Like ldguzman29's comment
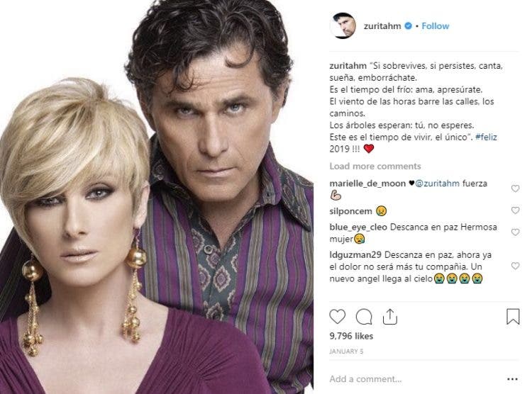 515,266
